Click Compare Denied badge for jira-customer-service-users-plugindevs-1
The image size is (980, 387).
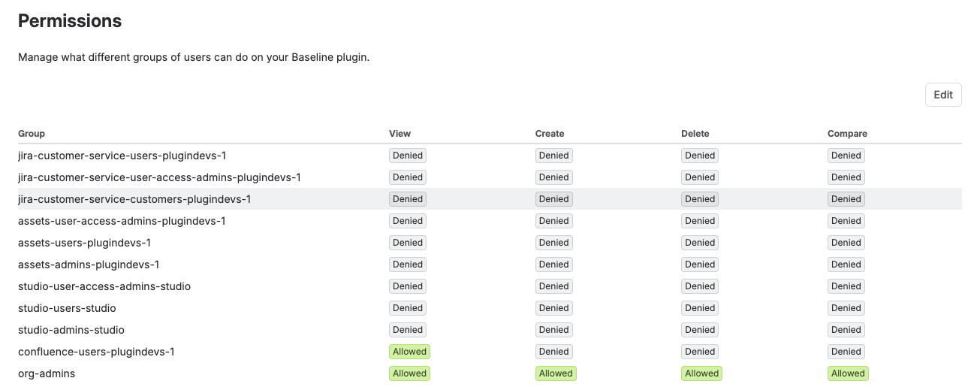[846, 156]
